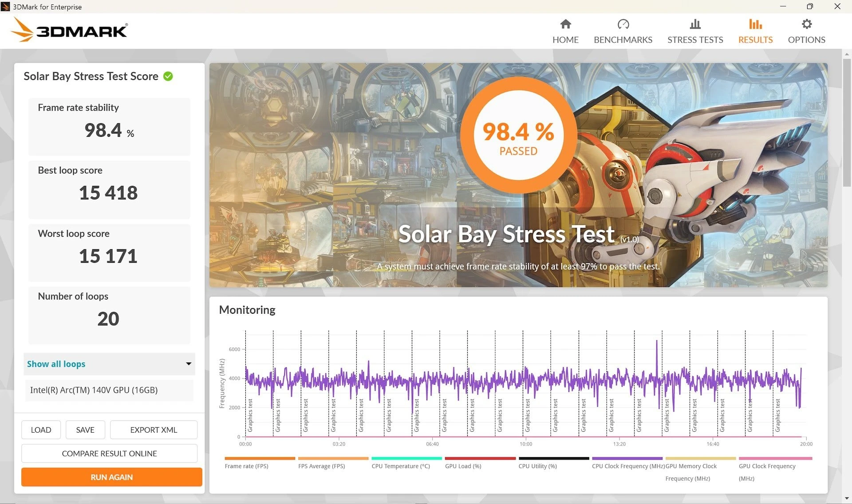852x504 pixels.
Task: Click the Solar Bay Stress Test banner image
Action: pyautogui.click(x=518, y=175)
